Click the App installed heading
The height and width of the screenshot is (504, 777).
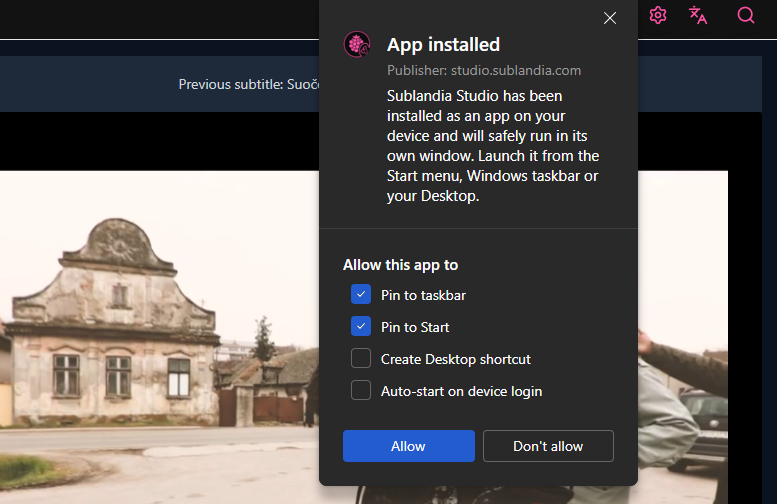443,45
